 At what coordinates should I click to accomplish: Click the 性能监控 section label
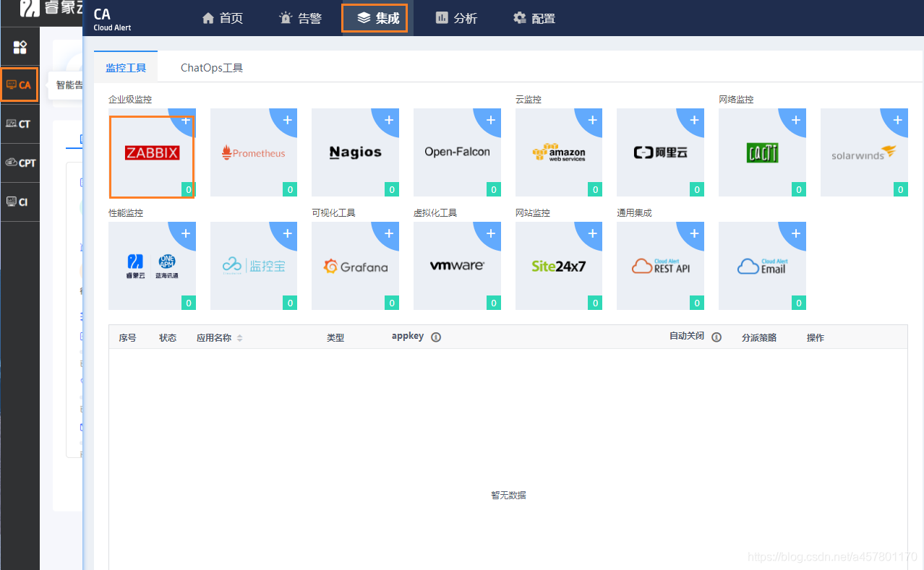tap(126, 212)
